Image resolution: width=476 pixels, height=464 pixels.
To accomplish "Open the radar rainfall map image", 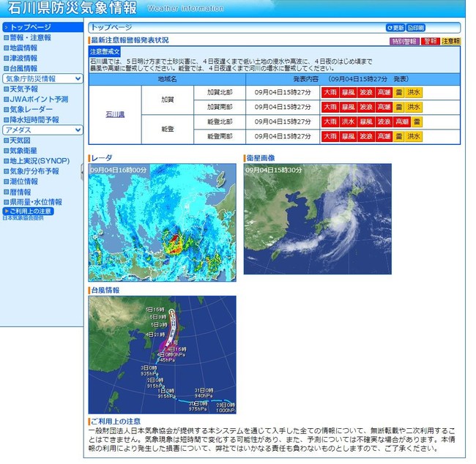I will pos(162,222).
